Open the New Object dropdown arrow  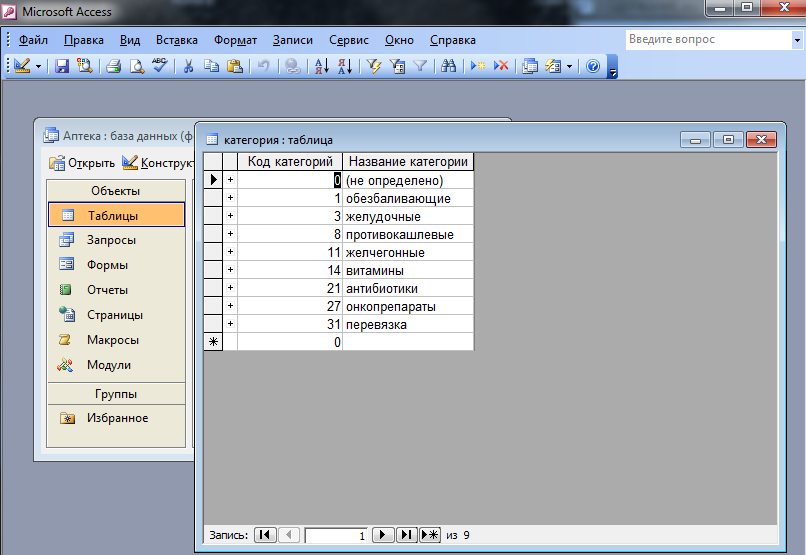click(x=569, y=67)
